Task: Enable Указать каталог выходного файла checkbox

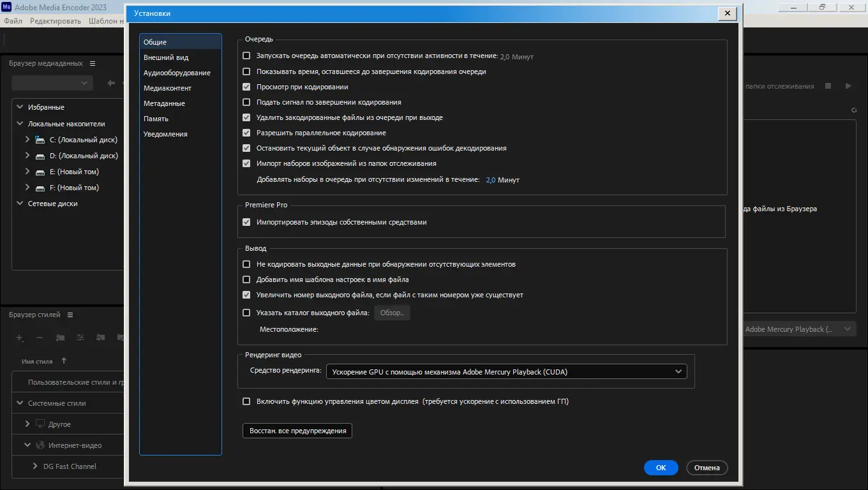Action: pos(246,313)
